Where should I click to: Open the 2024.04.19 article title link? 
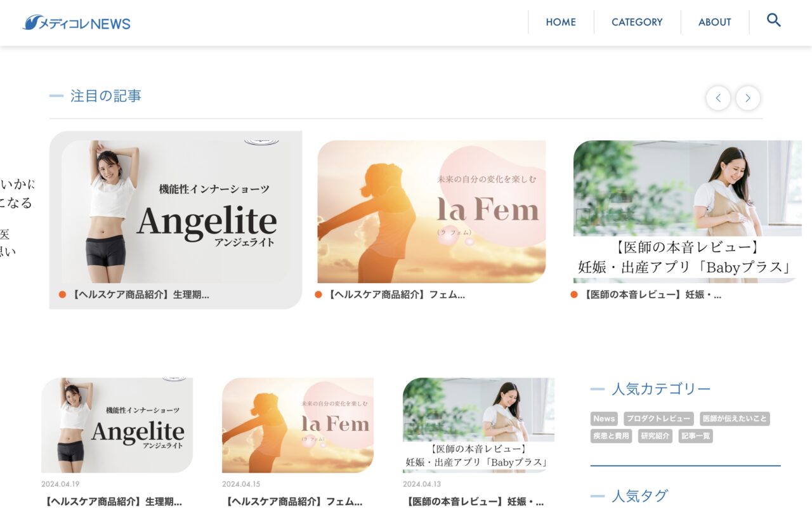click(112, 502)
